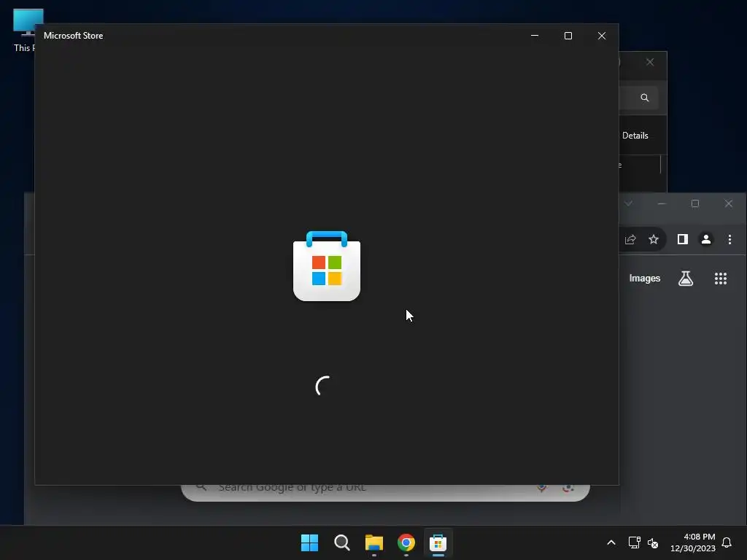Minimize the Microsoft Store window
The image size is (747, 560).
[x=535, y=36]
